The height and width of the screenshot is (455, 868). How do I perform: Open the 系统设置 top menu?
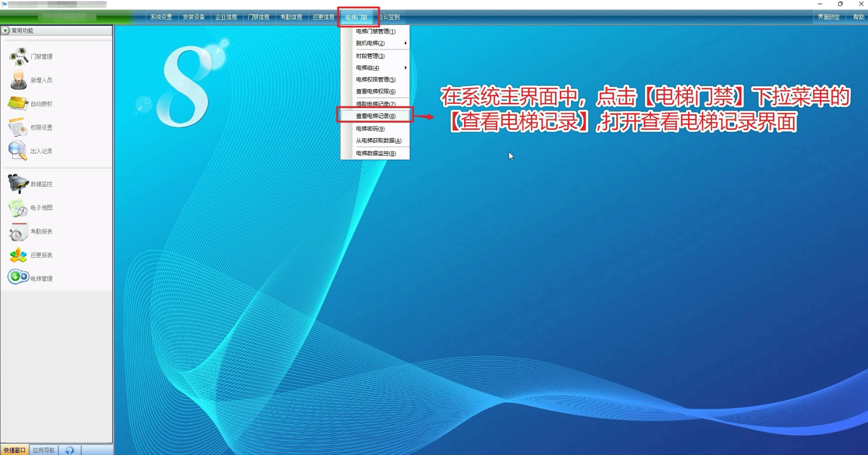161,17
